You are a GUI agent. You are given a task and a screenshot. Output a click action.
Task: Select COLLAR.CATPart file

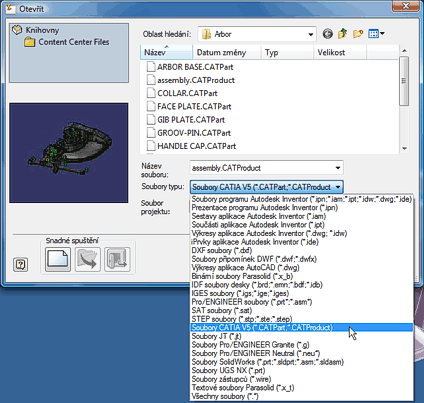tap(182, 93)
